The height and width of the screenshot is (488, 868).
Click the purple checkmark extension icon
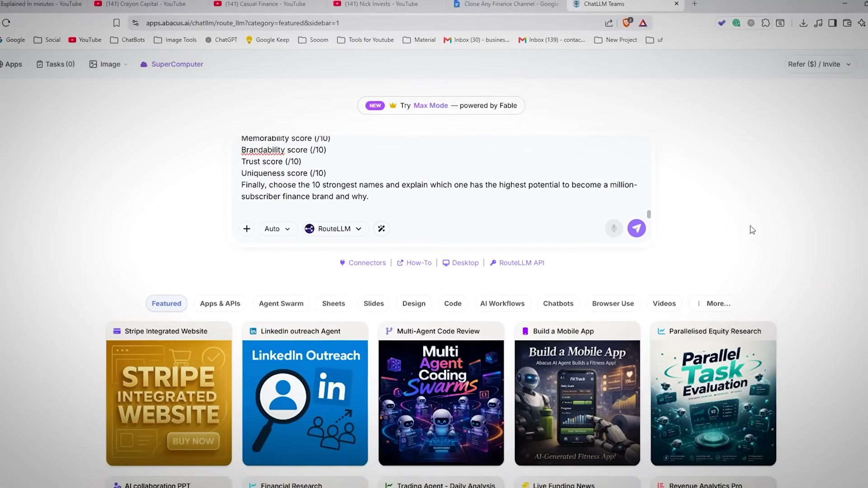coord(722,23)
